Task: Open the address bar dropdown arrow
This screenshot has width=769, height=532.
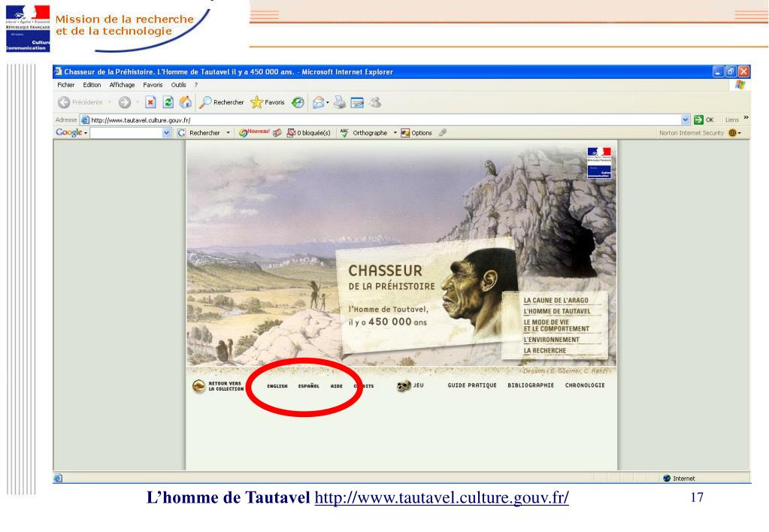Action: (x=685, y=119)
